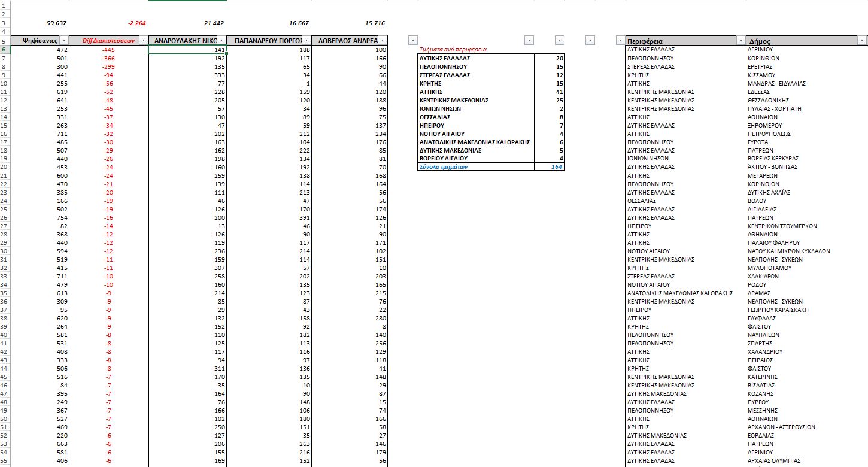Click the total cell showing 21.442
The height and width of the screenshot is (467, 868).
point(214,23)
